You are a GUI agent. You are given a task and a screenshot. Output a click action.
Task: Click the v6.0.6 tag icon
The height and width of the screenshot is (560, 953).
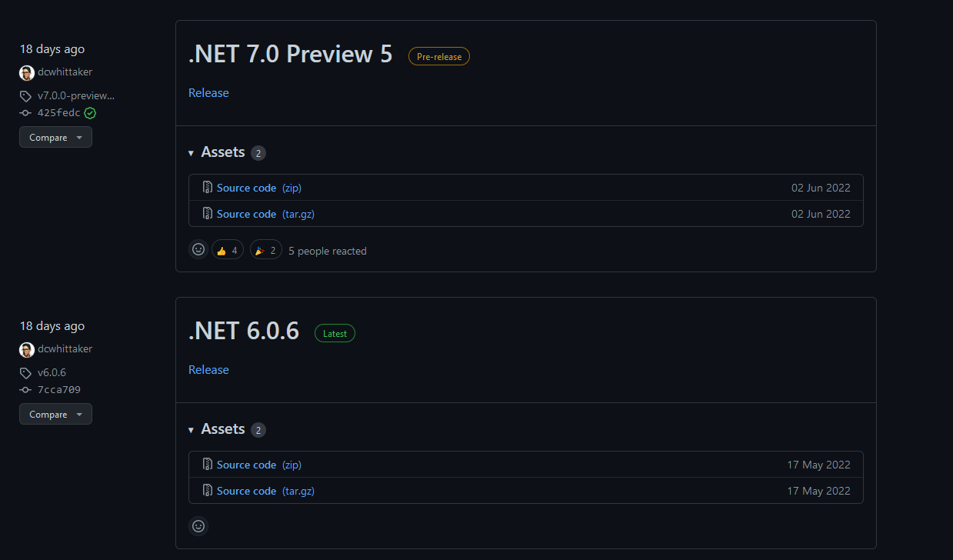pyautogui.click(x=26, y=373)
